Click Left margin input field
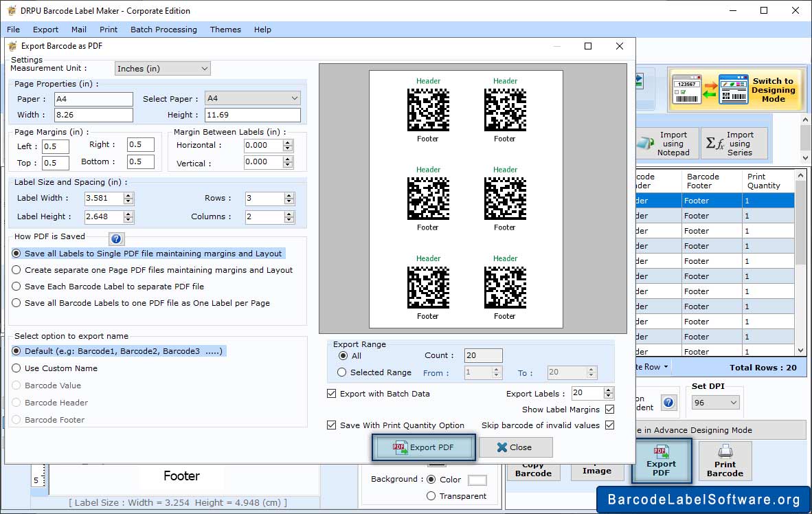 point(56,146)
